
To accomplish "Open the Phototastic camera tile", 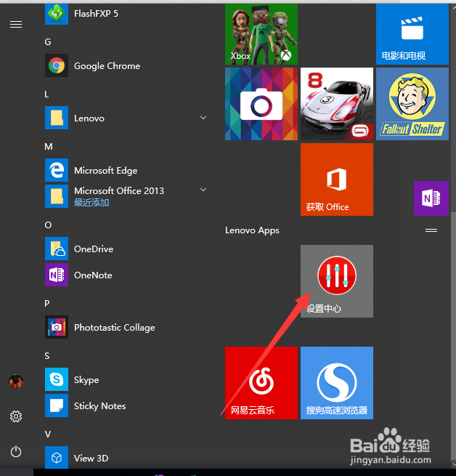I will click(x=261, y=104).
